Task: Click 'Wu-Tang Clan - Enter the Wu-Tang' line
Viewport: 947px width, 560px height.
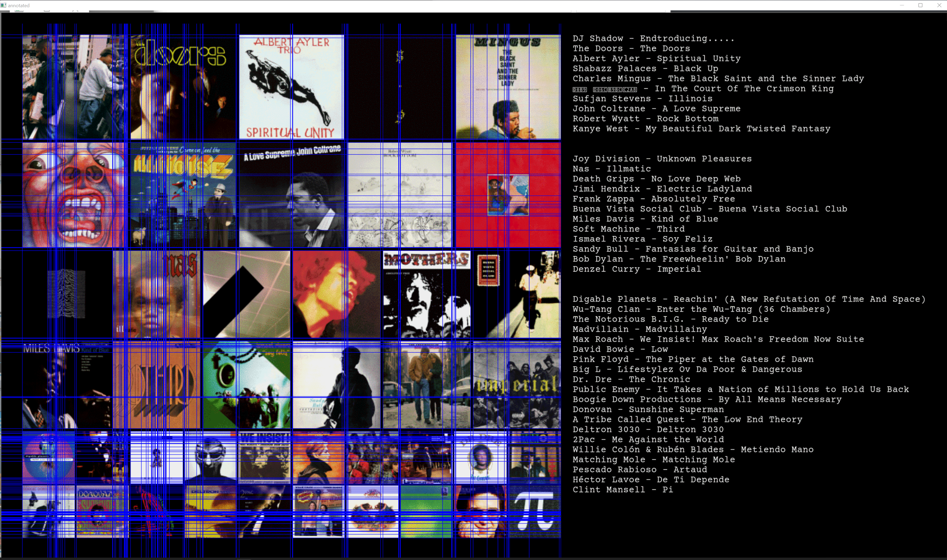Action: pyautogui.click(x=701, y=309)
